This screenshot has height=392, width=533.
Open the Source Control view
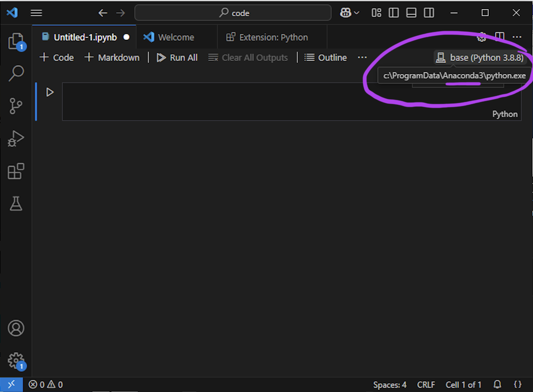[16, 106]
